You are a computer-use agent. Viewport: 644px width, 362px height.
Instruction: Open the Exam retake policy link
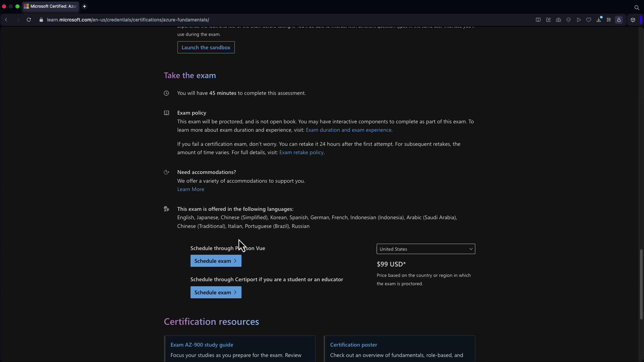click(x=301, y=153)
